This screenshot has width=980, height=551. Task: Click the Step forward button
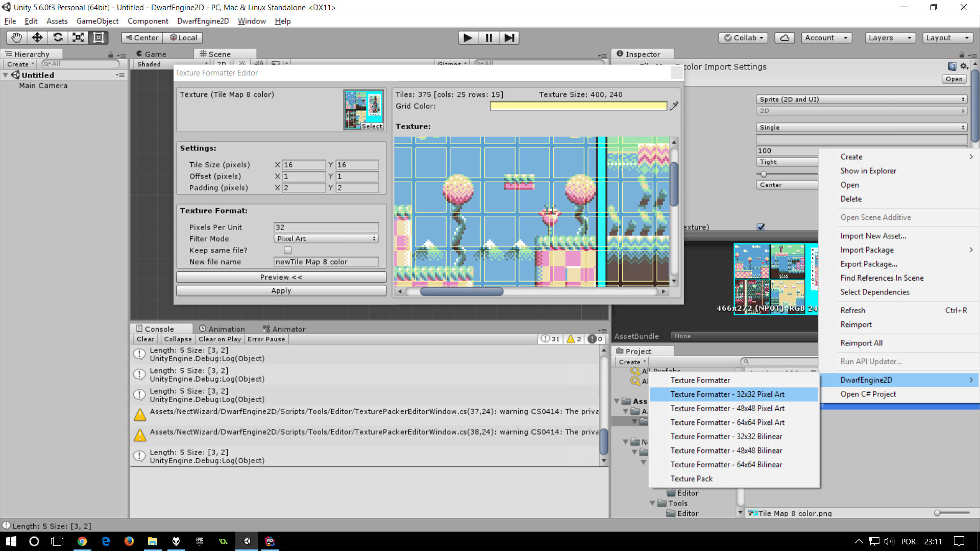click(509, 38)
